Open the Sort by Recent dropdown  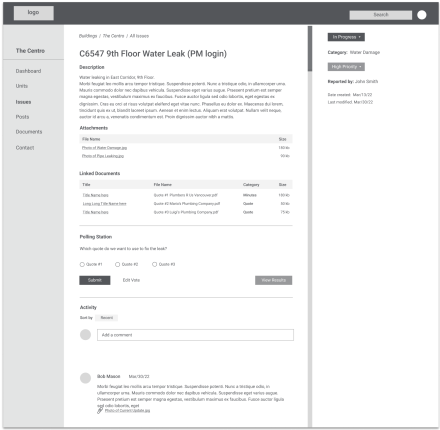point(107,318)
